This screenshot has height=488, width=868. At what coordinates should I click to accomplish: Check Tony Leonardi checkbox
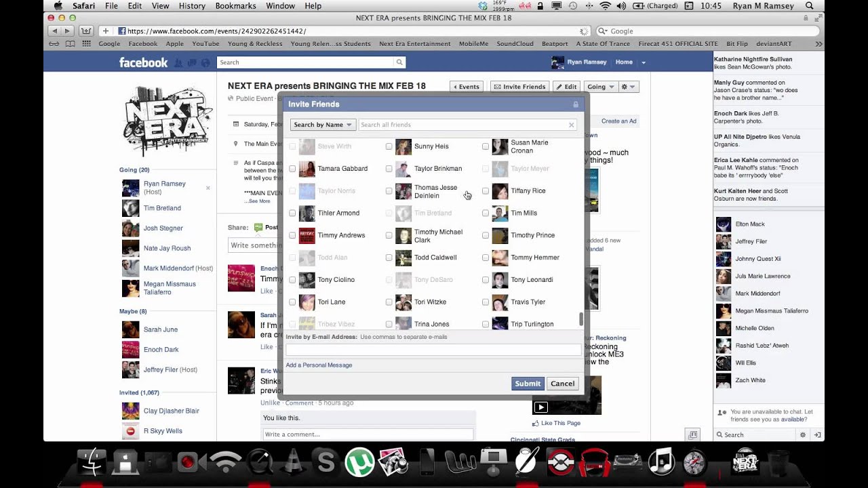point(486,280)
